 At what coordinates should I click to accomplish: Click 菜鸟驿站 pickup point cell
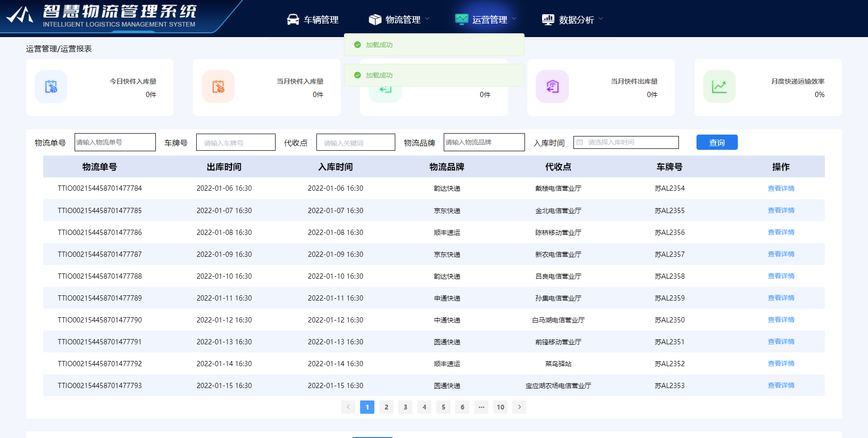pos(558,364)
